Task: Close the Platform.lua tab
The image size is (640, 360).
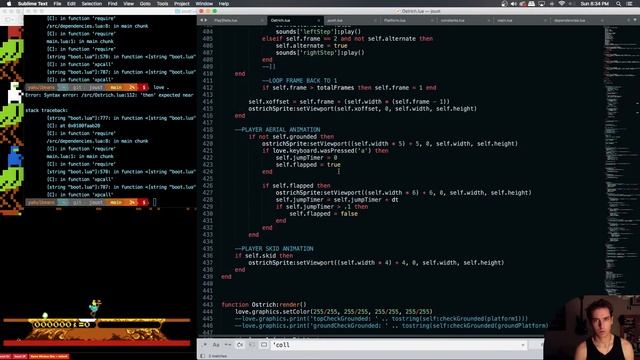Action: (432, 20)
